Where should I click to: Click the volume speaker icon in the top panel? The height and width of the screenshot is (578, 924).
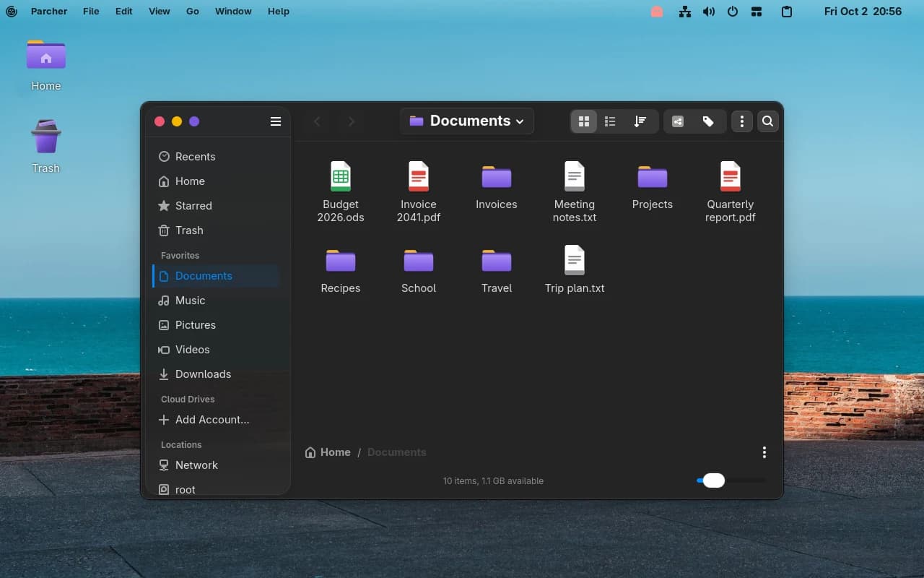(x=709, y=12)
